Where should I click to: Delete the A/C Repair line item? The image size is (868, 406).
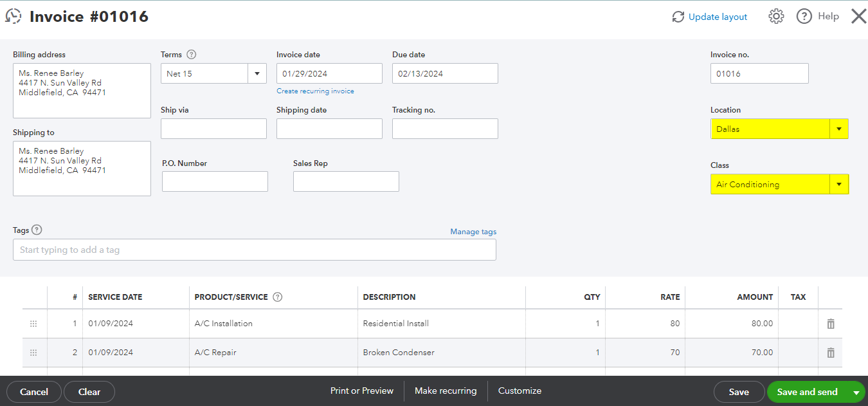830,353
